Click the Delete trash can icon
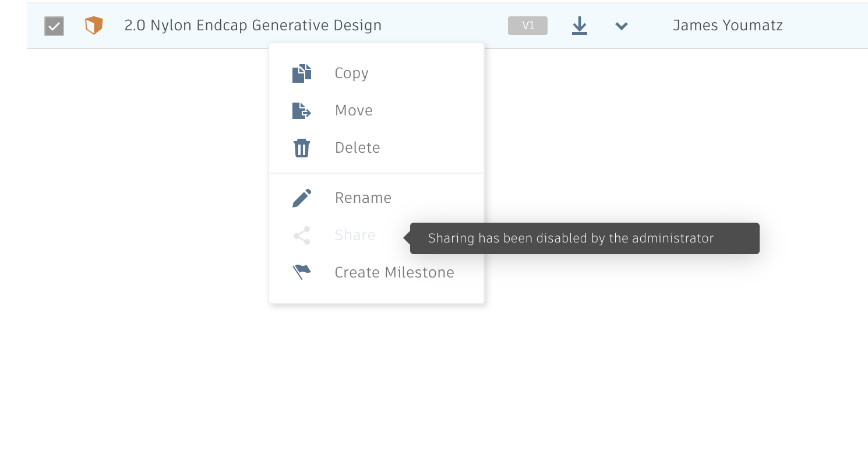Image resolution: width=868 pixels, height=450 pixels. (302, 148)
